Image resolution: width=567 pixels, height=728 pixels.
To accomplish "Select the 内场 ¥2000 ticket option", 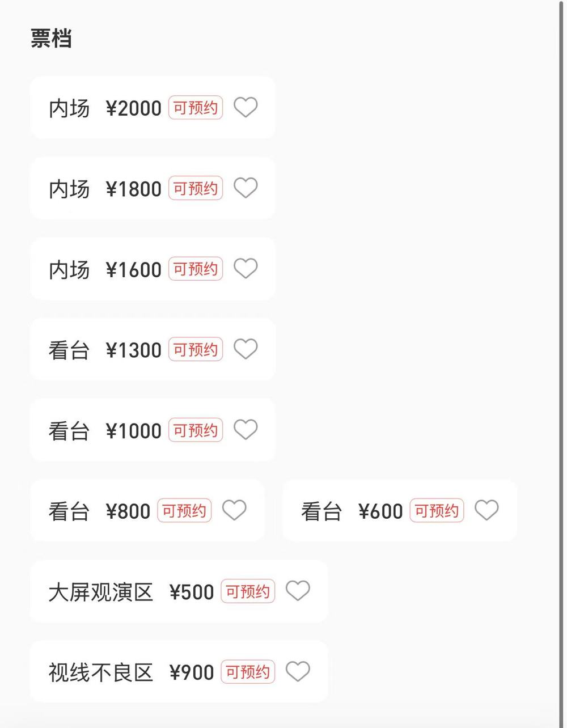I will click(x=153, y=108).
